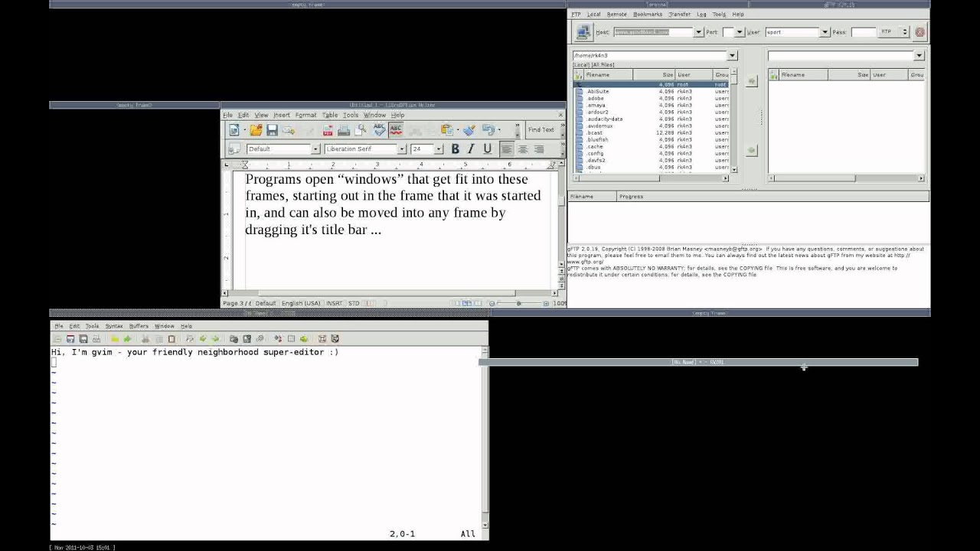Expand the paragraph style dropdown showing Default

pyautogui.click(x=315, y=149)
